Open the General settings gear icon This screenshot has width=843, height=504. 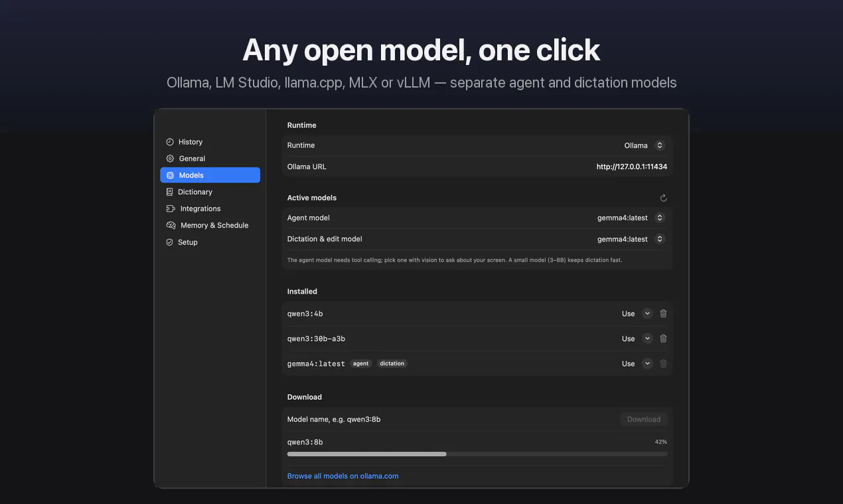(x=170, y=158)
